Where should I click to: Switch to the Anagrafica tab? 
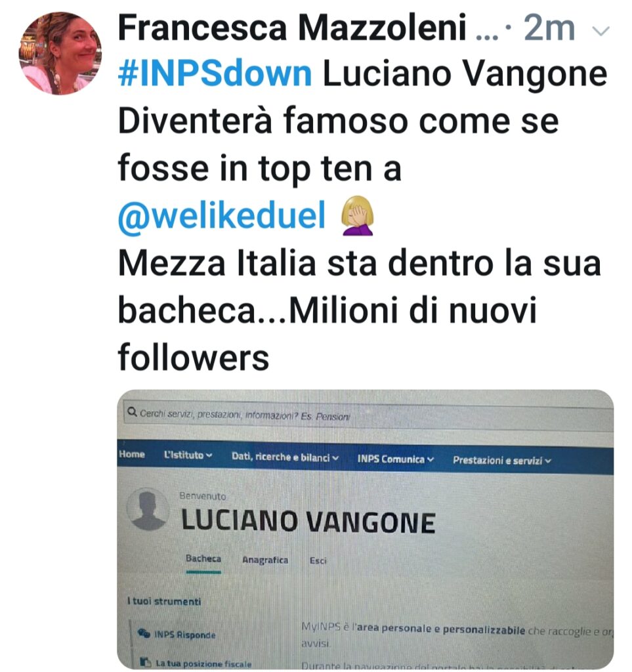click(265, 560)
